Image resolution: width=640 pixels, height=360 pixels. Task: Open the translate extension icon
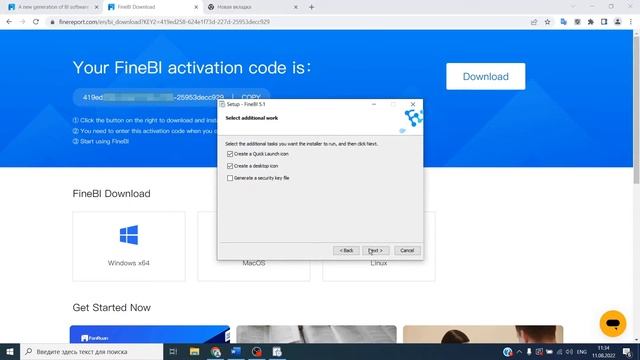click(x=564, y=22)
